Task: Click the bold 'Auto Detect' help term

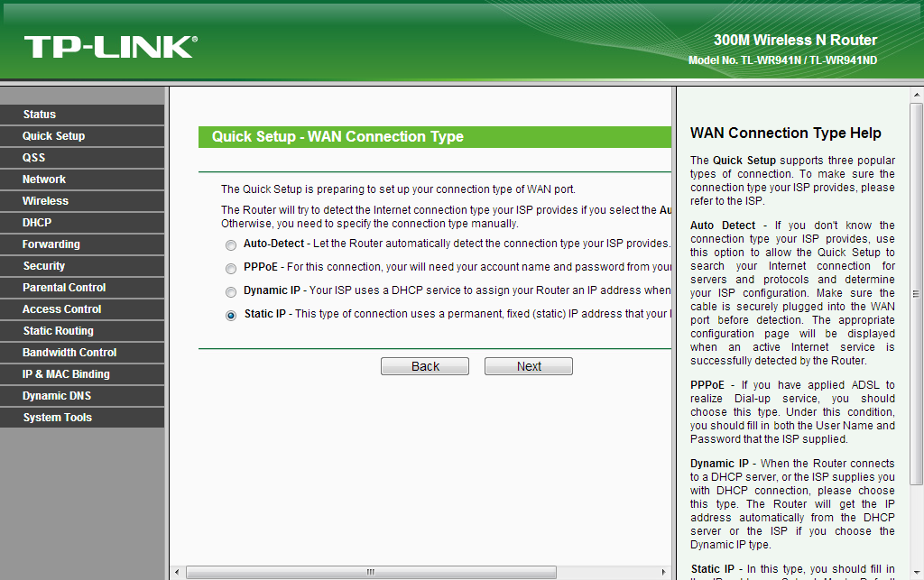Action: pos(723,226)
